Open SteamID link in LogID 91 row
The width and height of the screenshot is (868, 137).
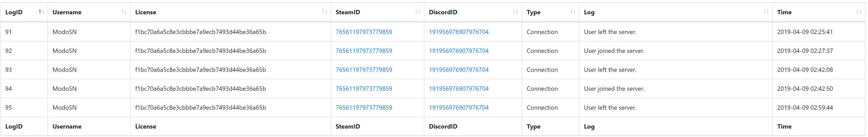pos(364,32)
